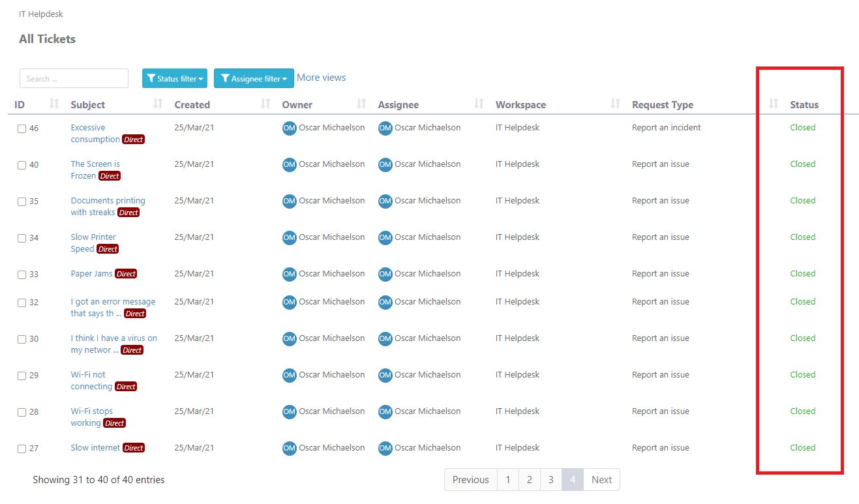Switch to page 2 of tickets
859x504 pixels.
[x=529, y=479]
